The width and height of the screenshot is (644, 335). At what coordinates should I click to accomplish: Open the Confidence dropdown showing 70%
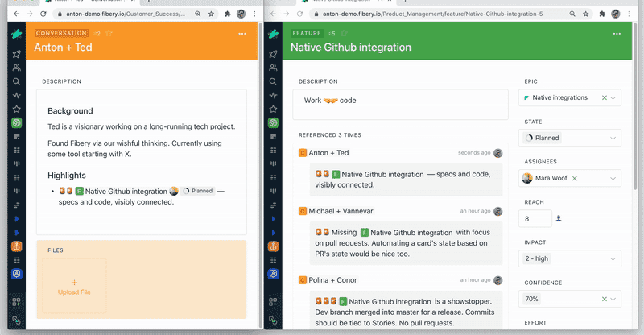614,299
